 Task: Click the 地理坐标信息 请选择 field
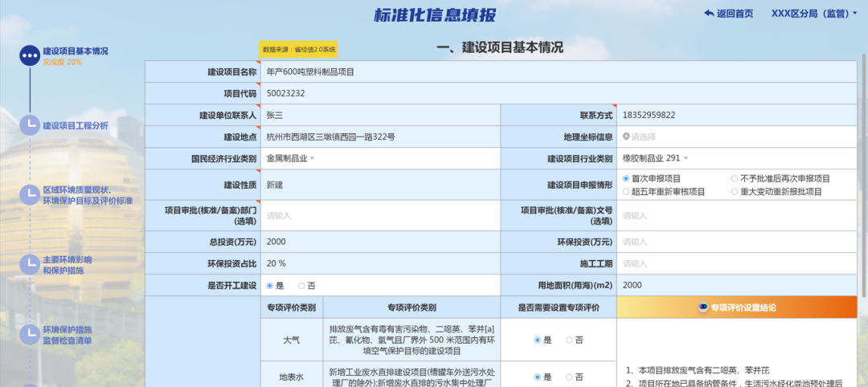point(737,136)
